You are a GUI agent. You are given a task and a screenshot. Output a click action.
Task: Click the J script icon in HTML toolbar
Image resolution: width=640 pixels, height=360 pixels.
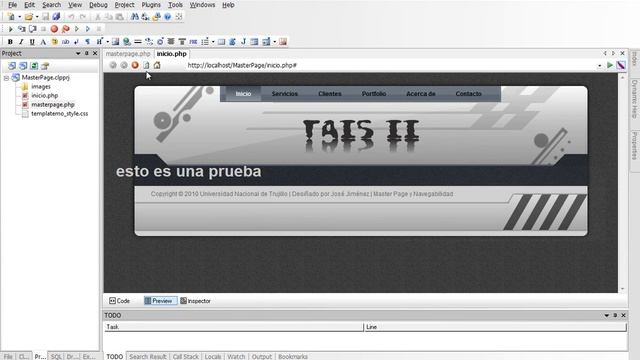click(243, 42)
